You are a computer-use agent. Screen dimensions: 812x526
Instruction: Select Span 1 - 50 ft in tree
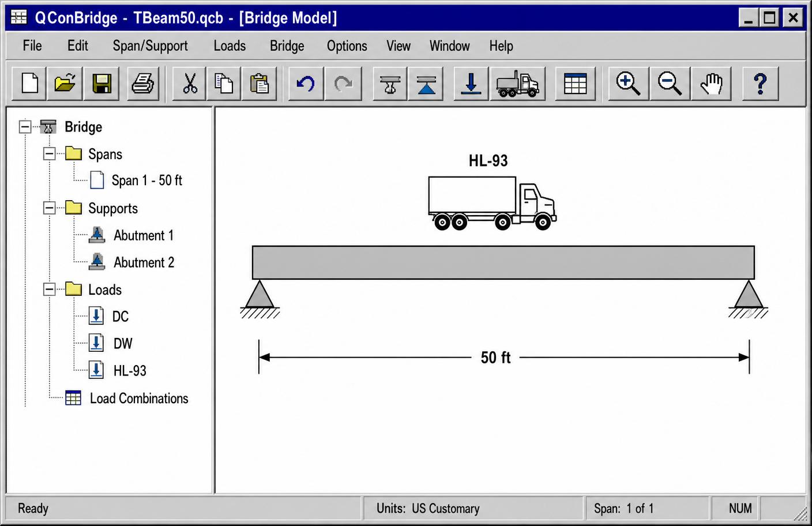(146, 181)
